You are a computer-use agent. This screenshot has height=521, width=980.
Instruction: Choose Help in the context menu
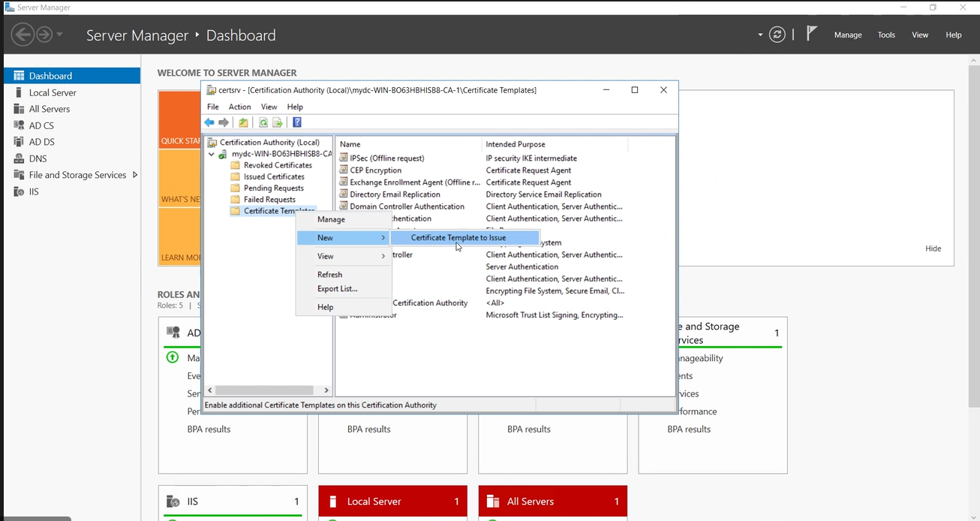click(344, 307)
